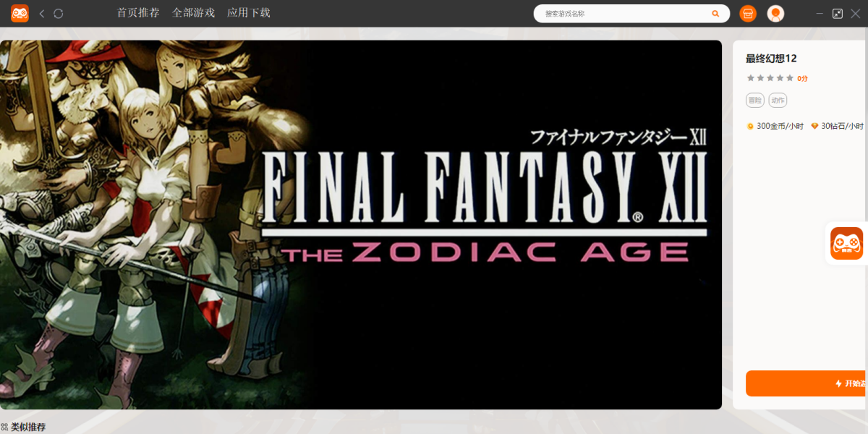Go back using the left arrow icon
The height and width of the screenshot is (434, 868).
click(42, 14)
